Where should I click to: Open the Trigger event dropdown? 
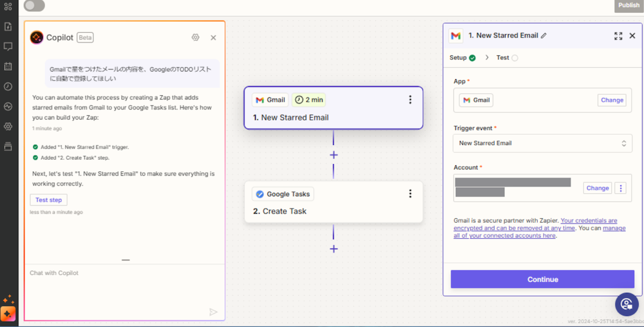[542, 143]
